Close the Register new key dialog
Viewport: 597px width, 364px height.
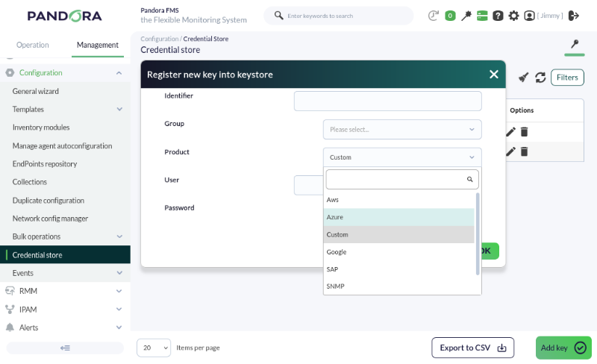(x=494, y=75)
